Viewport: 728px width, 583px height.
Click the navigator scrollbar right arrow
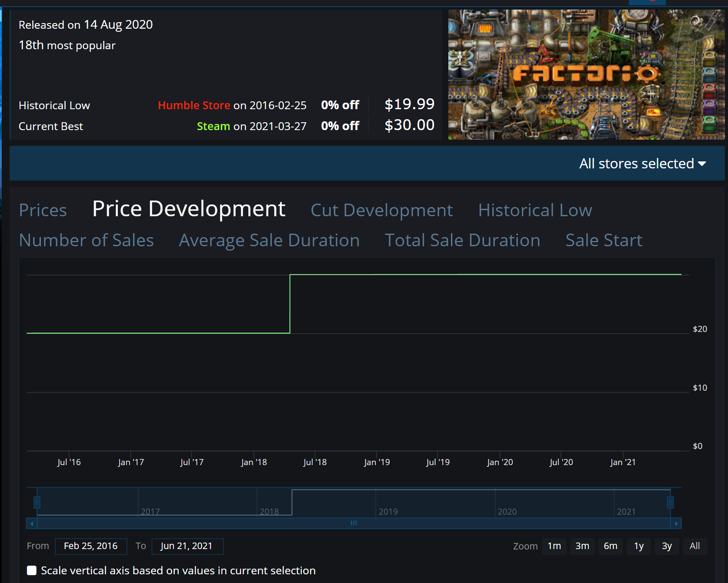pos(676,523)
